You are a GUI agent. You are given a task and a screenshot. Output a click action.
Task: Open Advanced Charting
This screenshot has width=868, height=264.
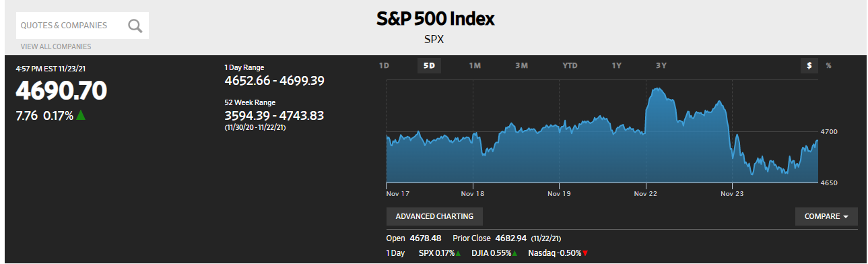(434, 216)
